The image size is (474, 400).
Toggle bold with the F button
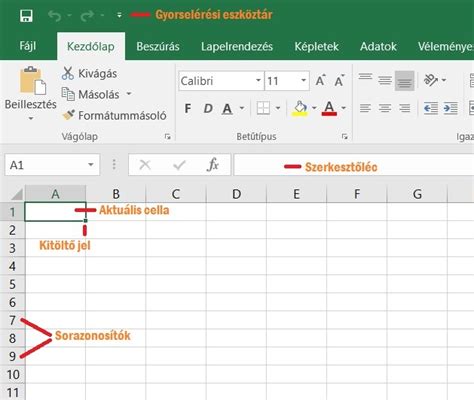point(188,108)
